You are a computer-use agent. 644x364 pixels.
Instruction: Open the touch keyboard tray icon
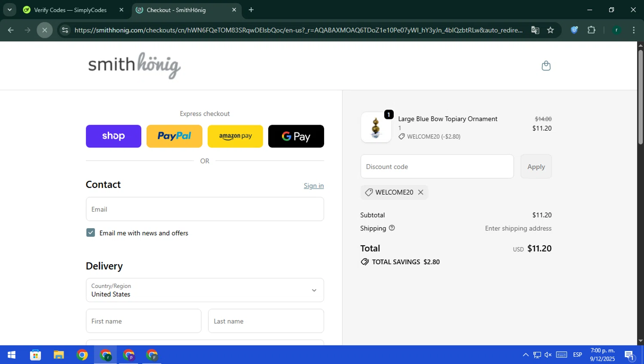[x=562, y=355]
